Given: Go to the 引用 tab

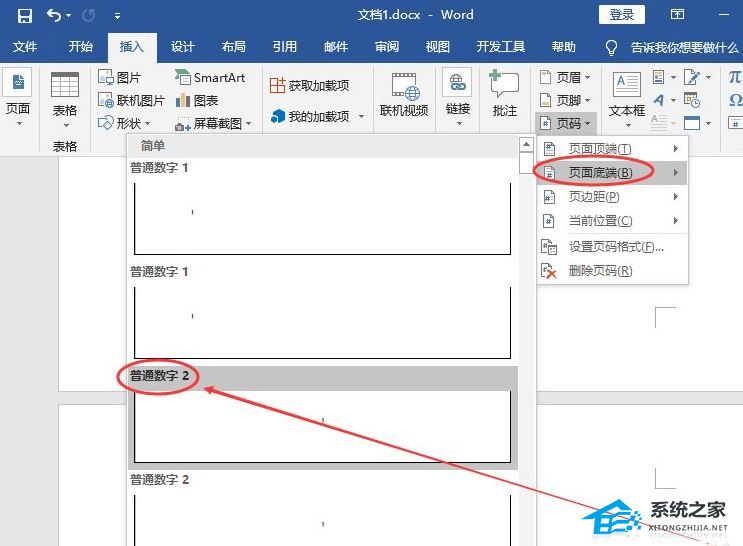Looking at the screenshot, I should coord(285,46).
